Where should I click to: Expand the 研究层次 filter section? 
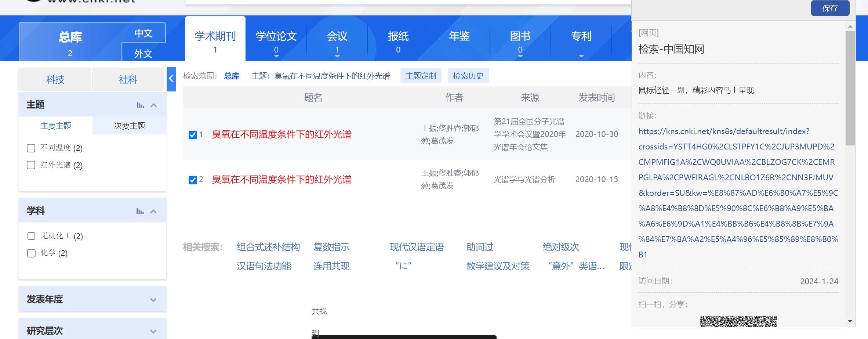(153, 331)
